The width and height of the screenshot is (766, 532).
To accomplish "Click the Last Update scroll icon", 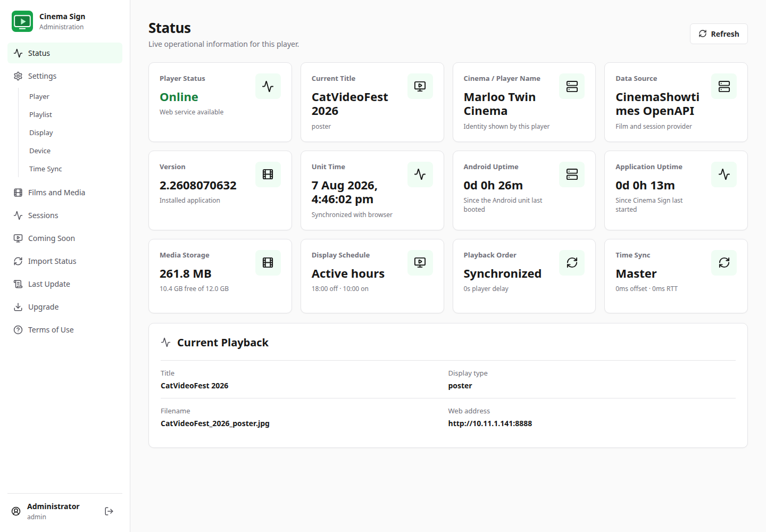I will pyautogui.click(x=18, y=284).
